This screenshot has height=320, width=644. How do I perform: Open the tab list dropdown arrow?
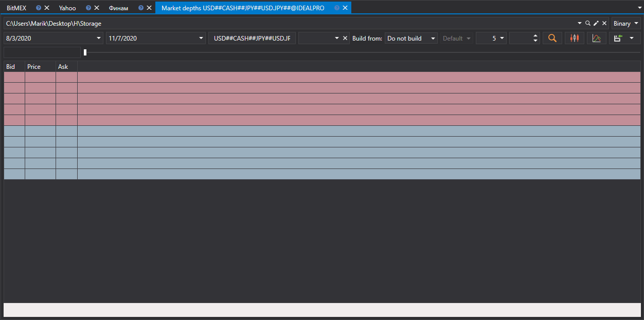click(x=638, y=8)
